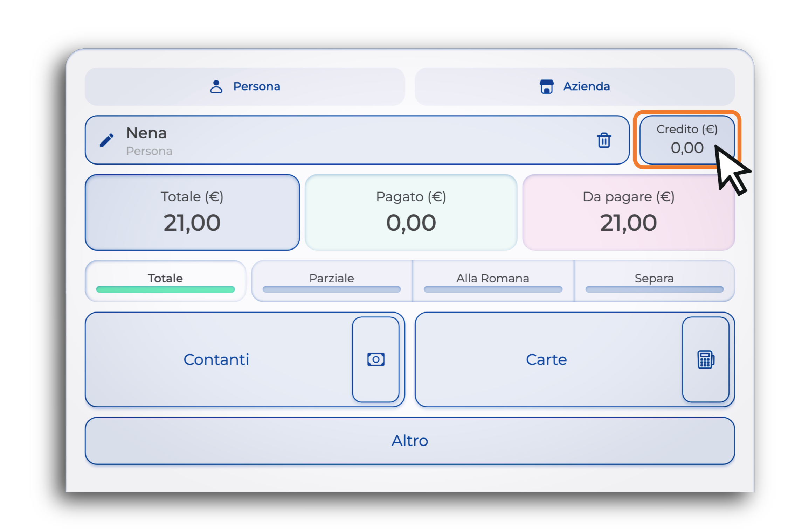Switch to Totale payment mode

[165, 281]
